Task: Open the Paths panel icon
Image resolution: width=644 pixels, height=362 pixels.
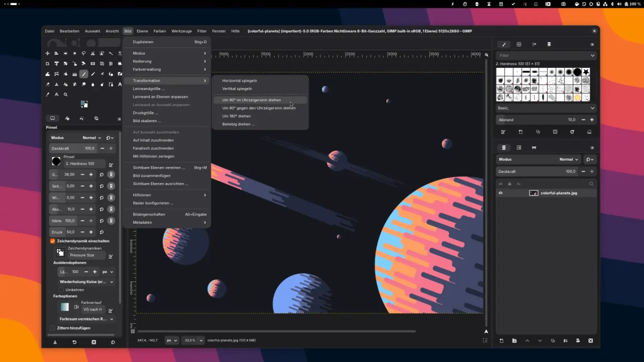Action: pyautogui.click(x=534, y=147)
